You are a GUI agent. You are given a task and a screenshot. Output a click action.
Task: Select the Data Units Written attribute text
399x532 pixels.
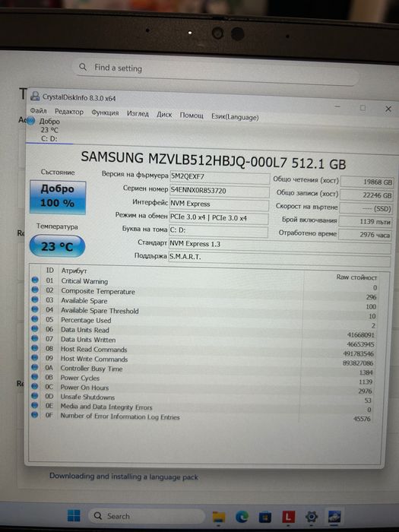coord(88,340)
